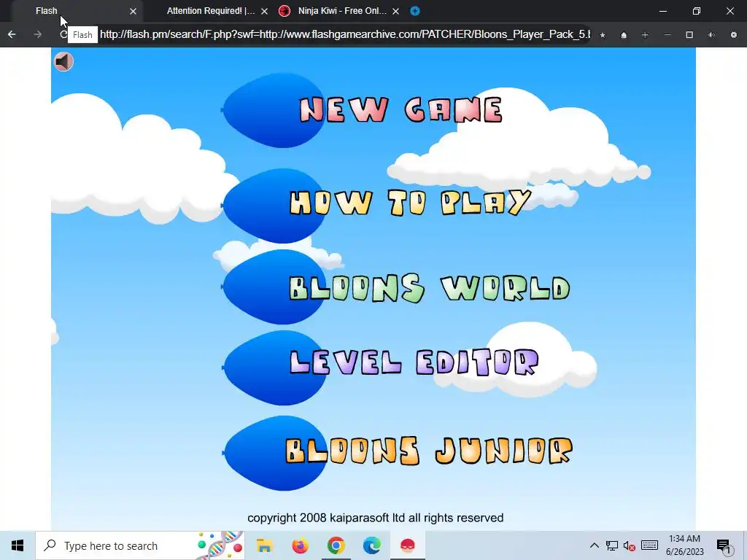Open Firefox from the taskbar
The width and height of the screenshot is (747, 560).
pos(300,545)
